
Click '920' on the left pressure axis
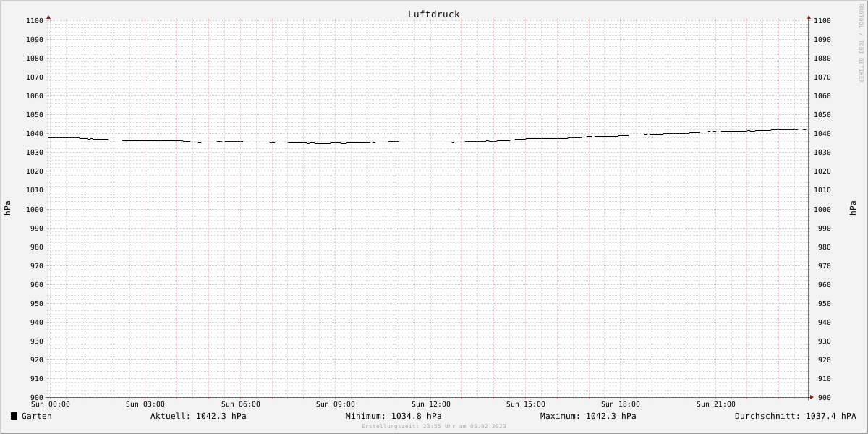(x=37, y=360)
